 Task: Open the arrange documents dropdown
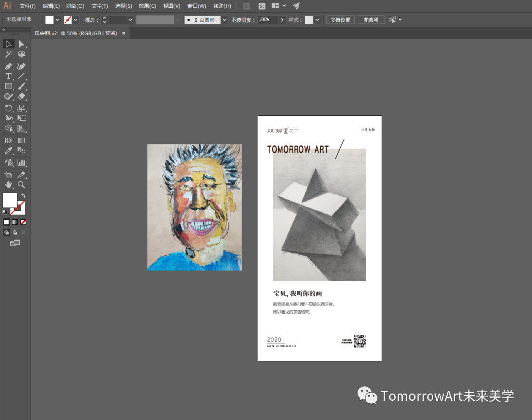[279, 6]
